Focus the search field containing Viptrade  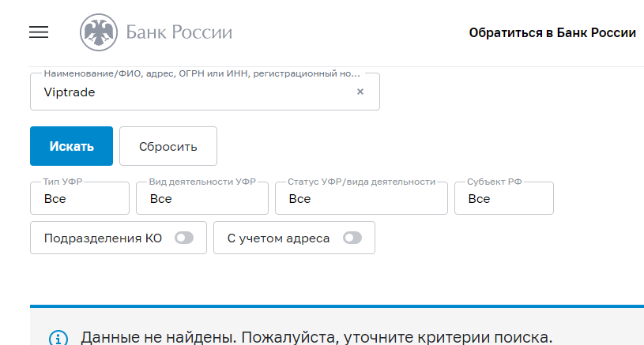[190, 92]
